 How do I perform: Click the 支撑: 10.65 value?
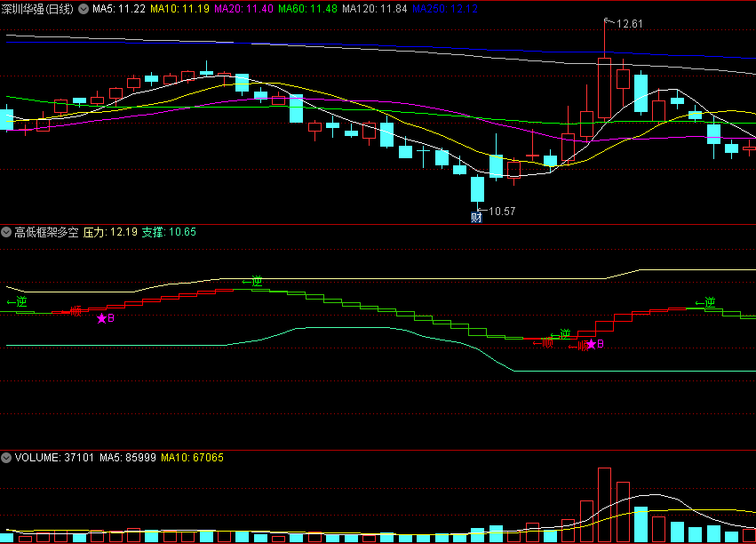pos(169,232)
